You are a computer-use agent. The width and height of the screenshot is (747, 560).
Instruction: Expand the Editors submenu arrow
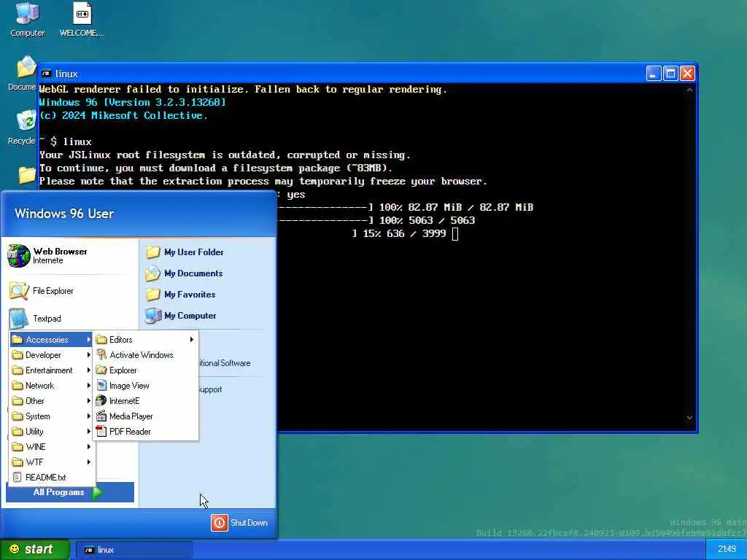pos(192,340)
